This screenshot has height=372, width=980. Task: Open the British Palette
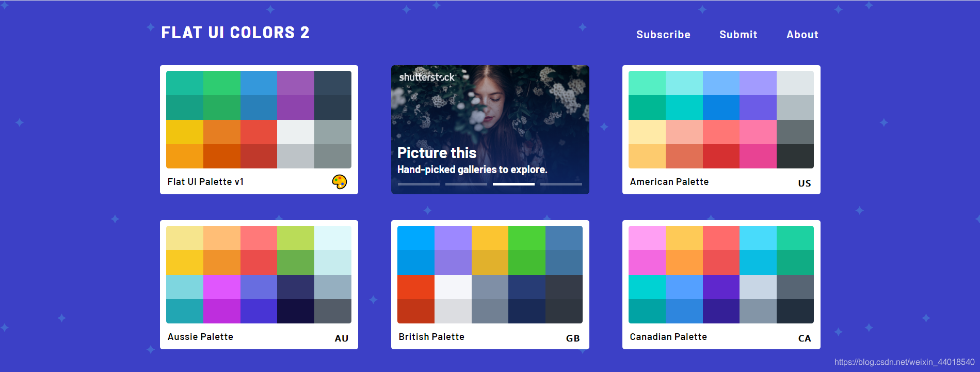490,285
